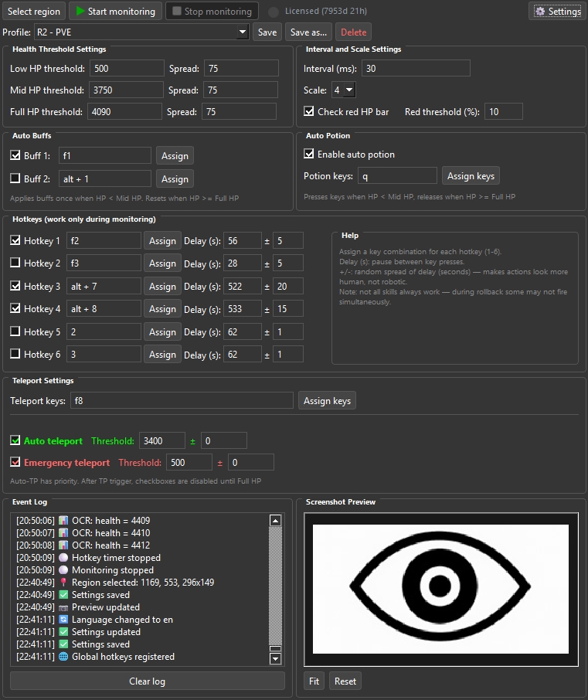This screenshot has width=588, height=700.
Task: Open Settings via the gear icon
Action: (x=540, y=11)
